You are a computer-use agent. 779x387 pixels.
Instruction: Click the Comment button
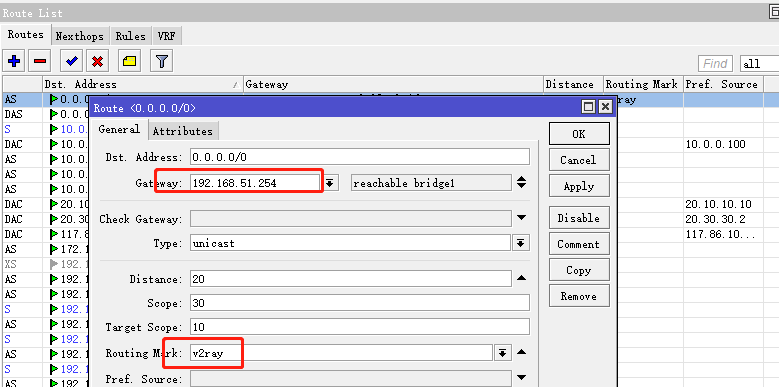579,244
